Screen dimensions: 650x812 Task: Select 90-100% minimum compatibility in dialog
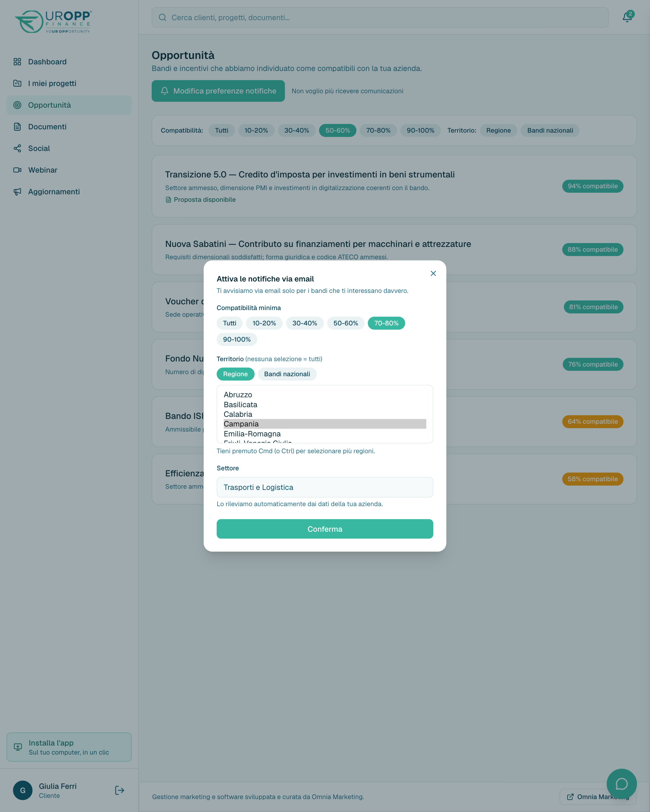click(x=237, y=339)
